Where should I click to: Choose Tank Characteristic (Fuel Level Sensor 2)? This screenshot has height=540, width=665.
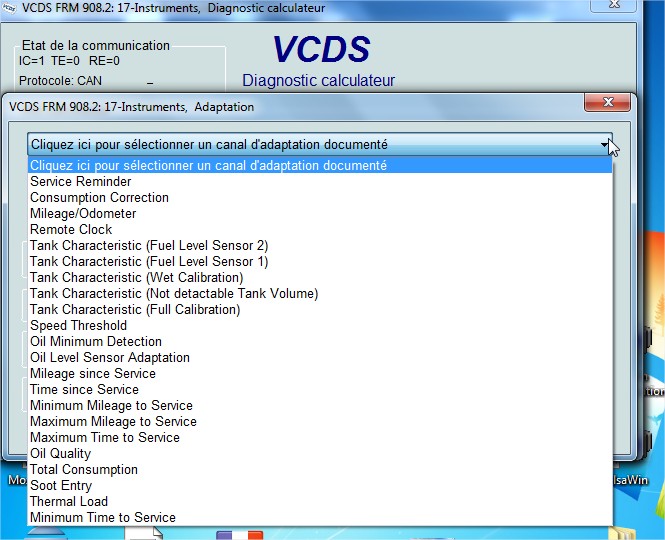(149, 246)
